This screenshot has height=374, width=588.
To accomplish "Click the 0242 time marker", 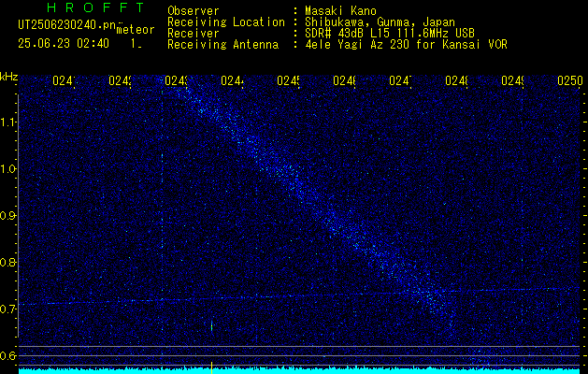I will (121, 80).
